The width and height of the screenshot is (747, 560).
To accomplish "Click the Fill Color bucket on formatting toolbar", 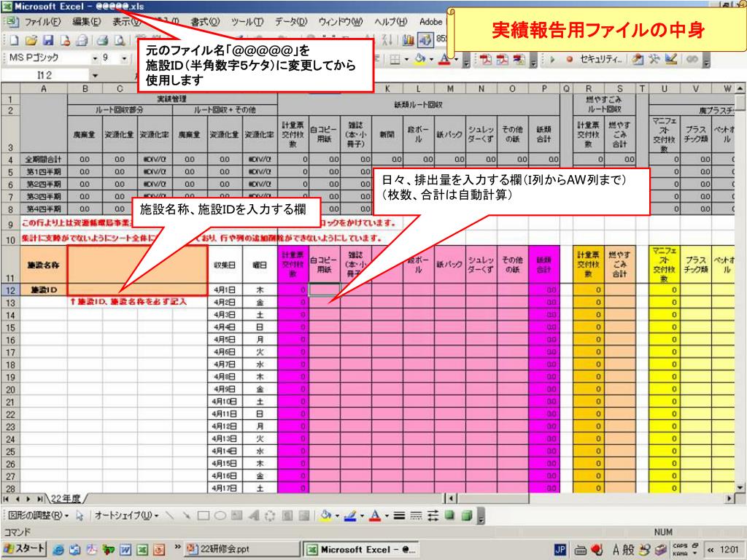I will click(419, 59).
